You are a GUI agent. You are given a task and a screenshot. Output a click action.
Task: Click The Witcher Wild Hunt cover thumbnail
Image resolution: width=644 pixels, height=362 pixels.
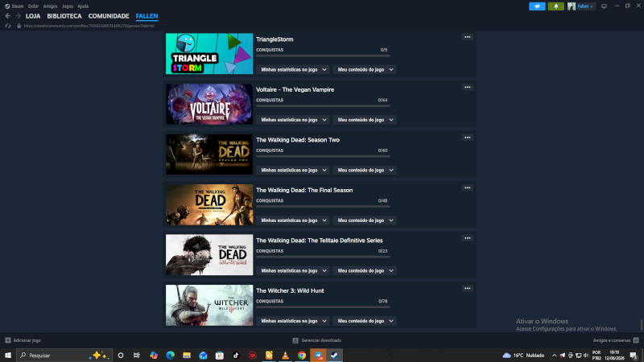point(209,306)
